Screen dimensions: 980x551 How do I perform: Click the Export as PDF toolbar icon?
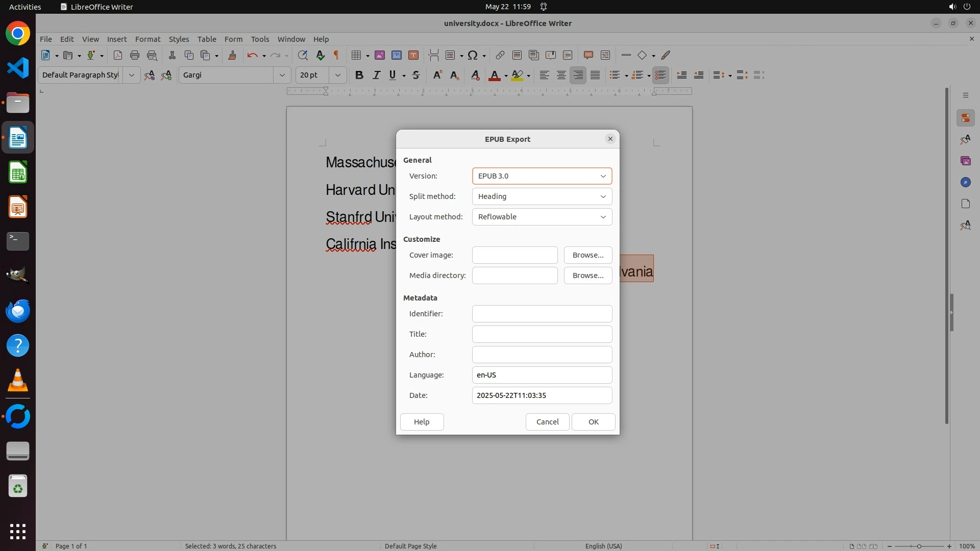coord(117,55)
